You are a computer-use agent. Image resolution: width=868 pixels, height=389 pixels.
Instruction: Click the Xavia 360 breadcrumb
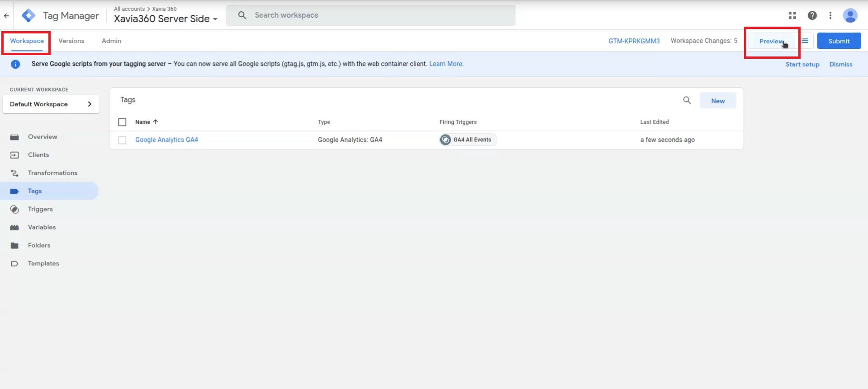(164, 9)
